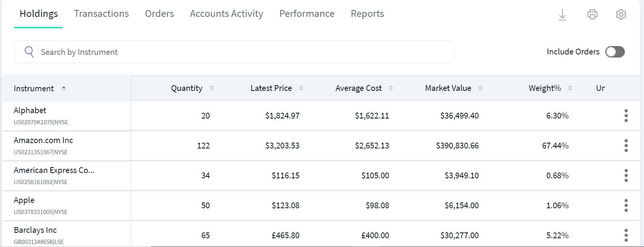The height and width of the screenshot is (247, 644).
Task: Go to the Accounts Activity tab
Action: (x=226, y=14)
